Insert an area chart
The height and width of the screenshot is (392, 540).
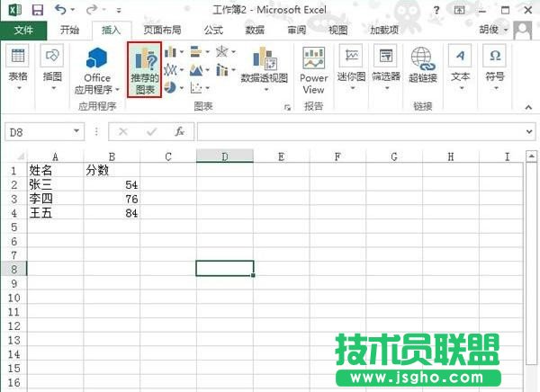(196, 70)
